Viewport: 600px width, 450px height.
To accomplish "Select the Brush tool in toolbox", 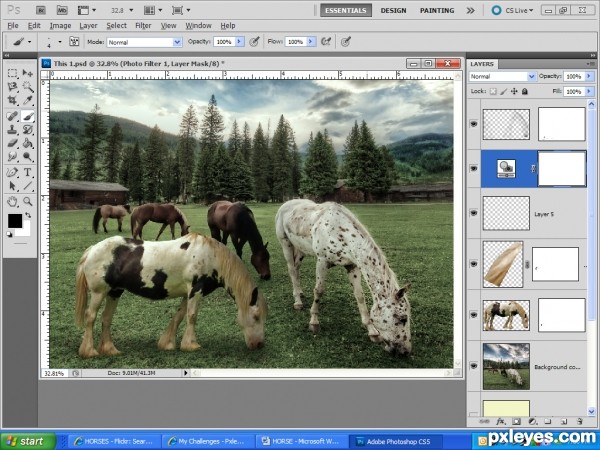I will tap(27, 116).
